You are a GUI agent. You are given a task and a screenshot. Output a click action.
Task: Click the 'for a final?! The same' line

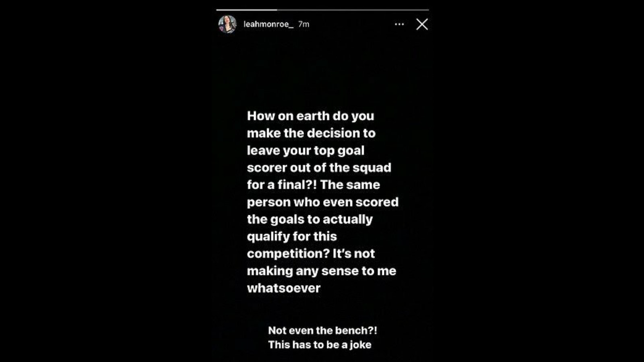click(314, 185)
